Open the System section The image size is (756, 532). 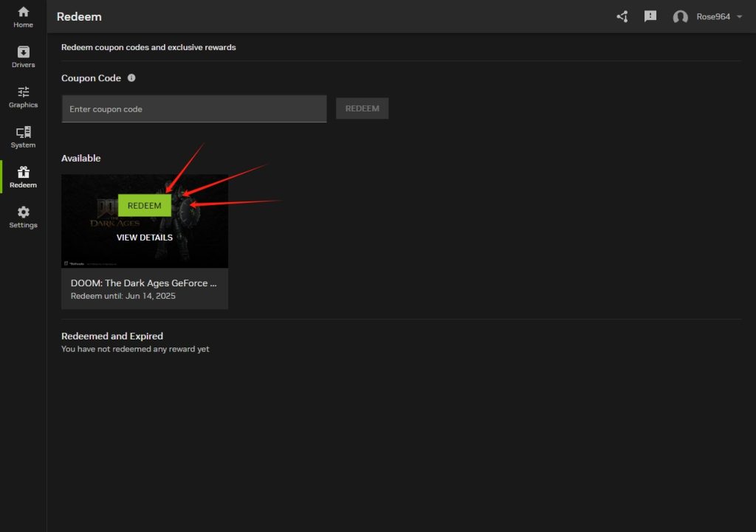(x=23, y=137)
